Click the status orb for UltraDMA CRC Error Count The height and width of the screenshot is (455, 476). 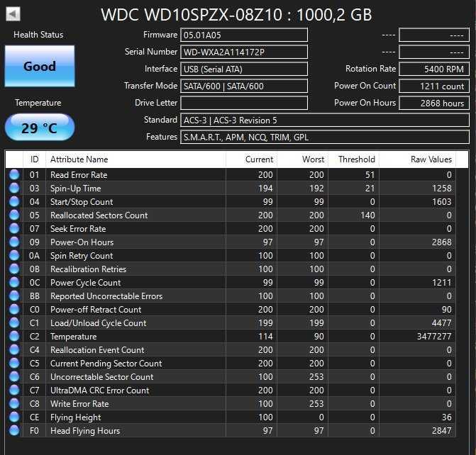coord(14,390)
